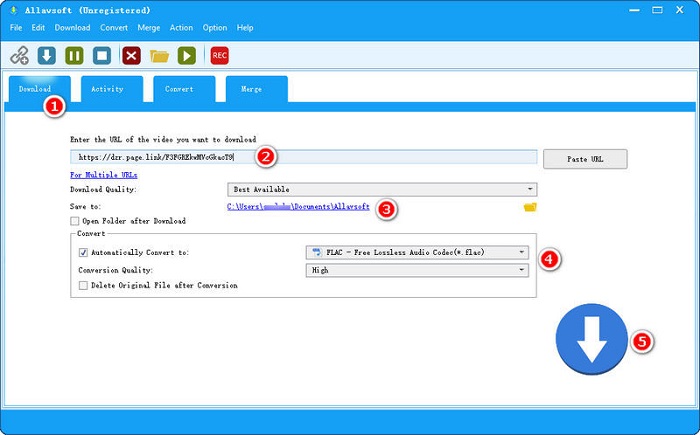Pause downloads with the green pause icon
700x435 pixels.
74,56
